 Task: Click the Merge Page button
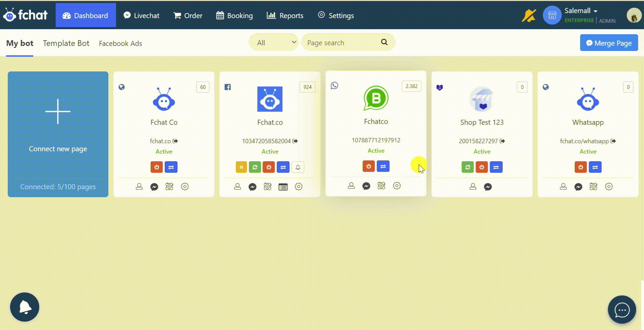pyautogui.click(x=609, y=43)
